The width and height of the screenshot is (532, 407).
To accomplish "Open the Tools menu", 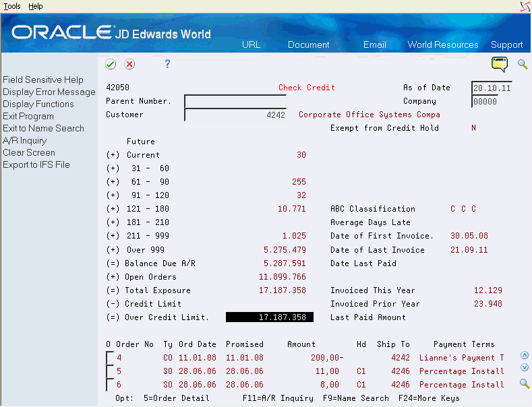I will pos(12,6).
